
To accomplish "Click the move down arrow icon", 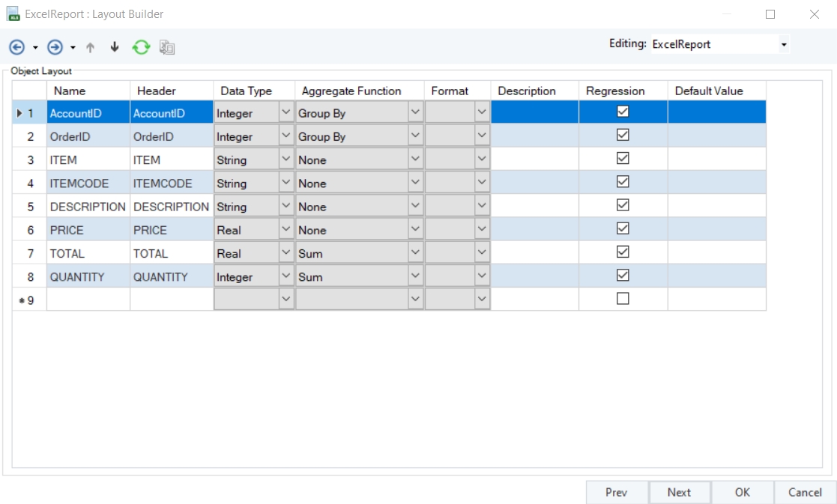I will (115, 47).
